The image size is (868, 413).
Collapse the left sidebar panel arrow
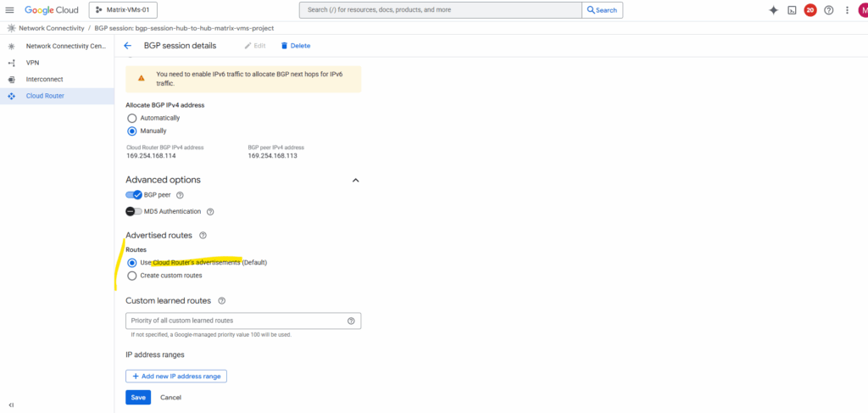tap(11, 405)
